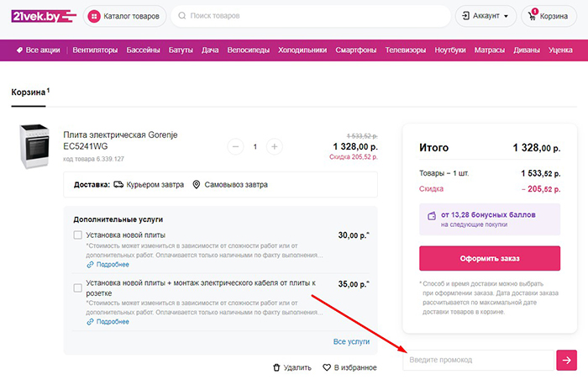Click the trash bin icon
588x380 pixels.
point(276,367)
